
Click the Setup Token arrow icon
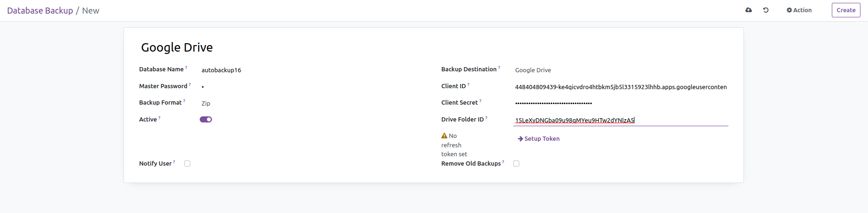(520, 138)
